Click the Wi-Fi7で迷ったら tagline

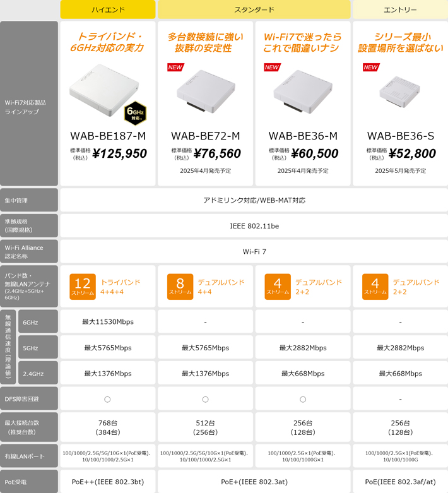pyautogui.click(x=302, y=37)
